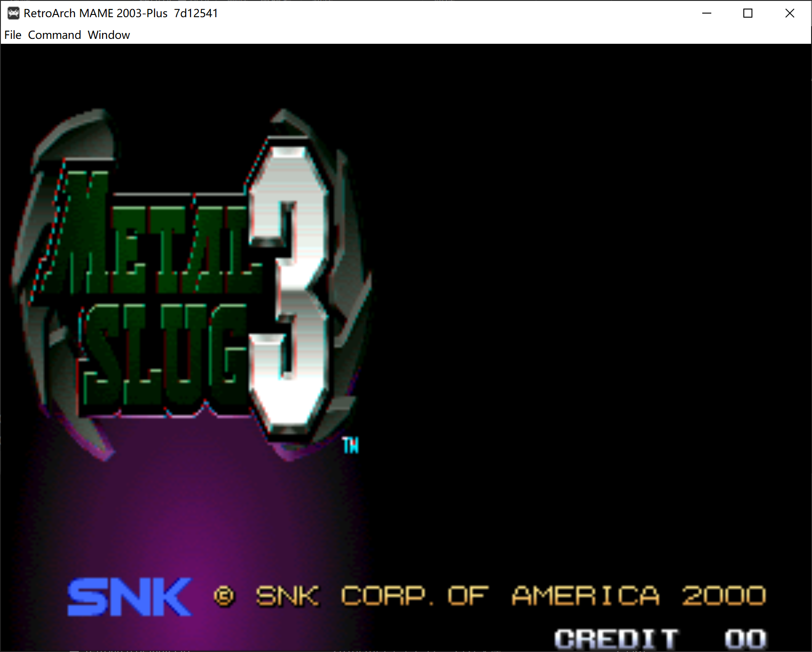The image size is (812, 652).
Task: Open the File menu
Action: (x=12, y=35)
